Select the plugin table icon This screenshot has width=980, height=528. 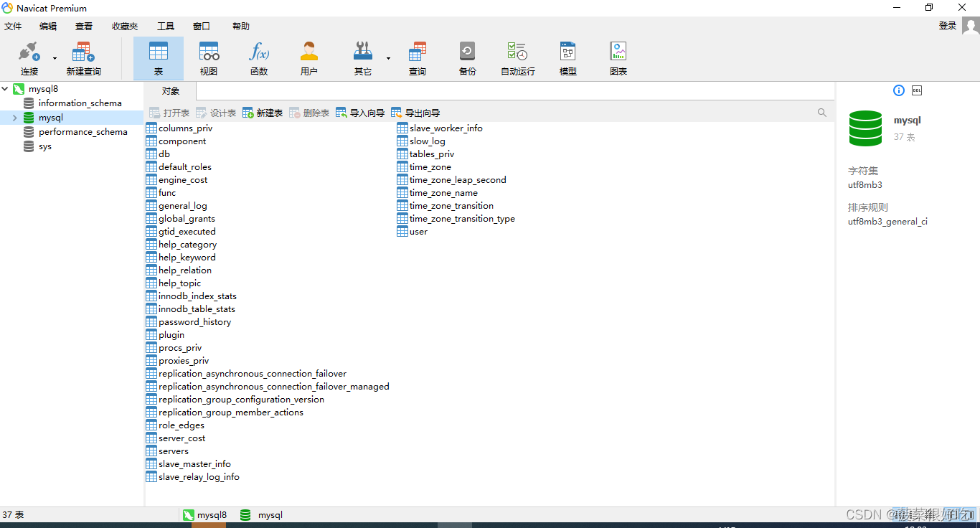pyautogui.click(x=151, y=335)
